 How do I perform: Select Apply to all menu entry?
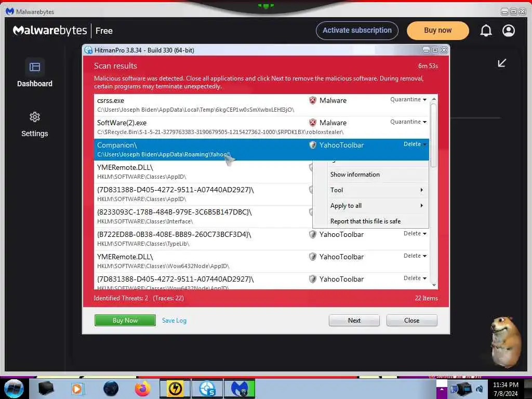[x=370, y=206]
